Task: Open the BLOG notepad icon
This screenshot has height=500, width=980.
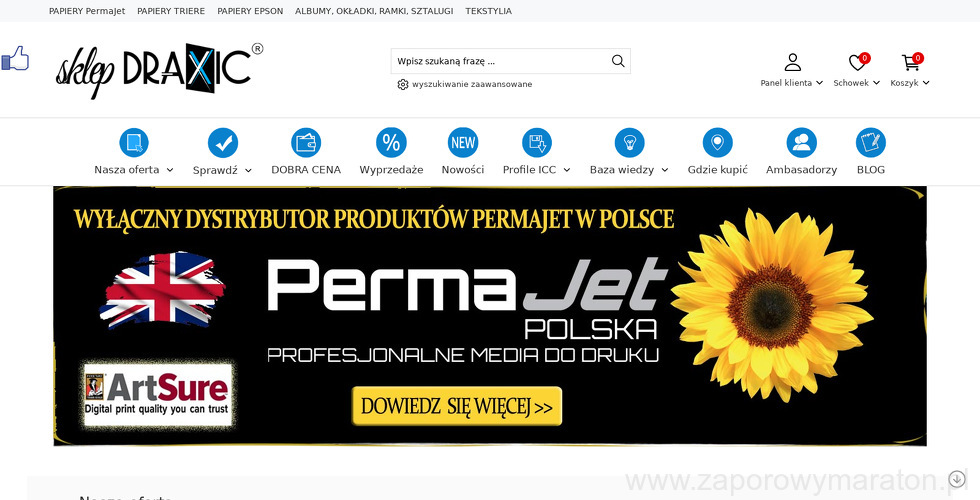Action: tap(871, 142)
